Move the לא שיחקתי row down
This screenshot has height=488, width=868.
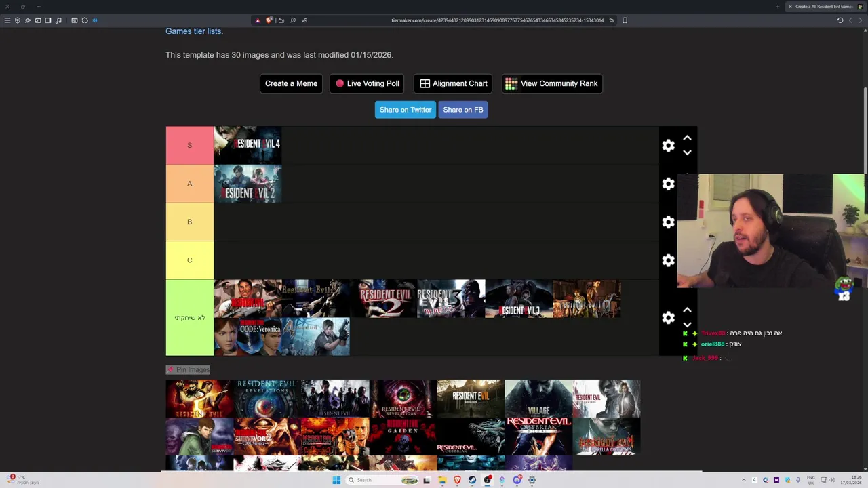click(x=687, y=325)
